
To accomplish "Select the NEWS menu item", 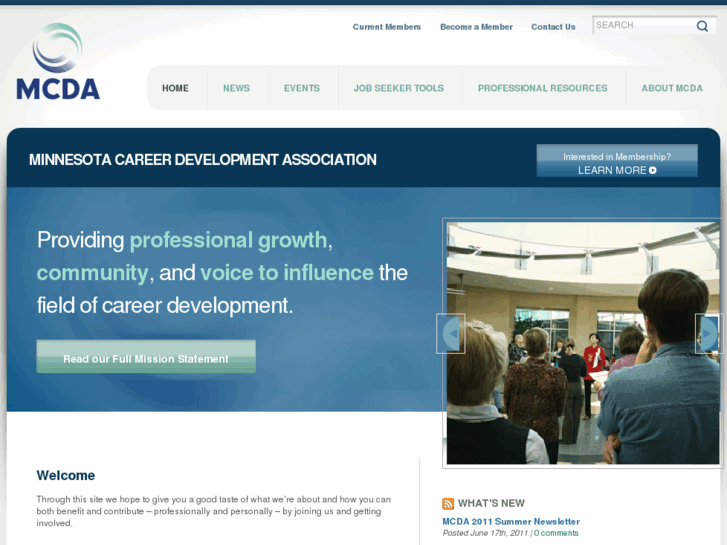I will pyautogui.click(x=236, y=88).
